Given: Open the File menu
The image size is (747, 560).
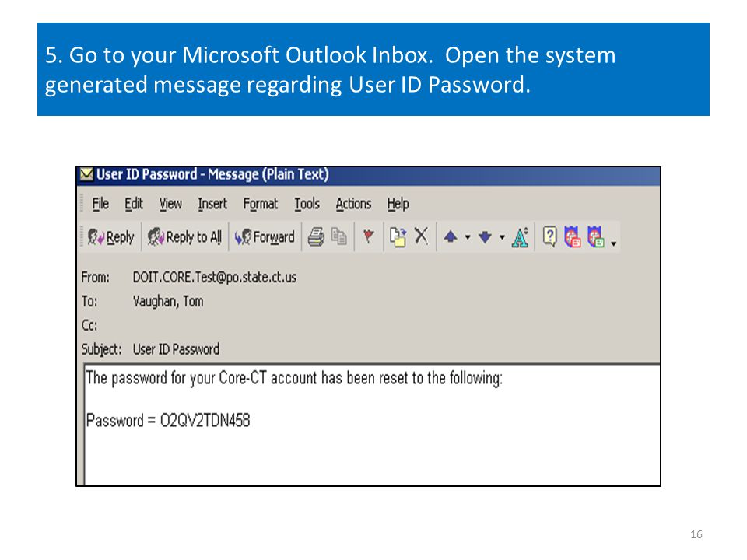Looking at the screenshot, I should (100, 204).
